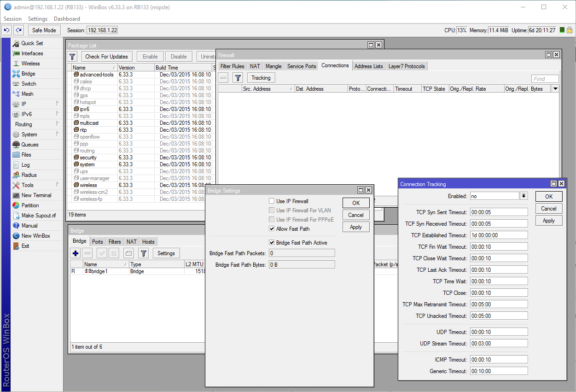576x392 pixels.
Task: Click the Undo arrow in the toolbar
Action: pyautogui.click(x=6, y=30)
